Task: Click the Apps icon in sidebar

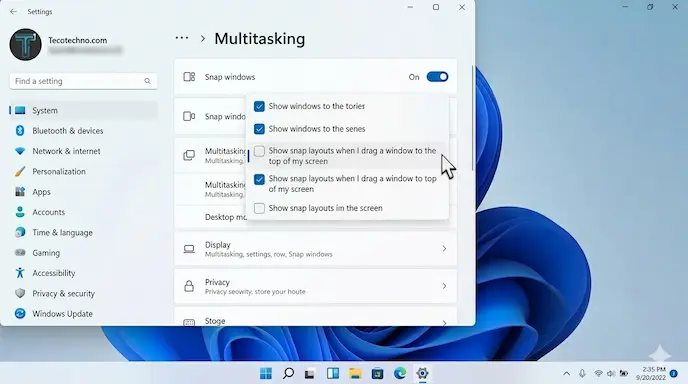Action: [20, 192]
